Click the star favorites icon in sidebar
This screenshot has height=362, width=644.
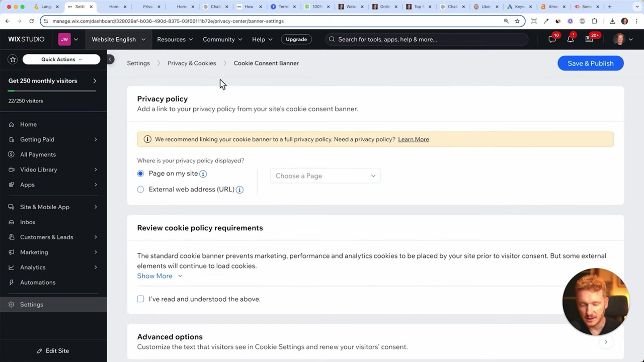click(x=13, y=59)
